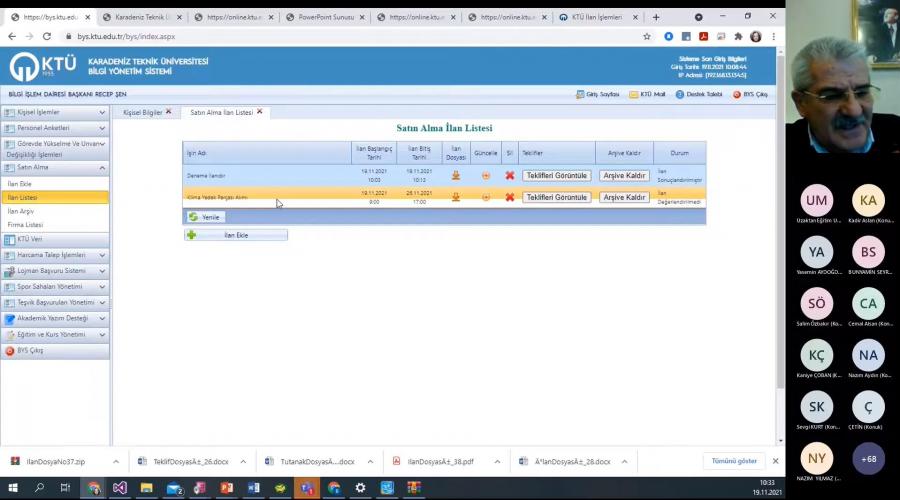The height and width of the screenshot is (500, 900).
Task: Switch to the Kişisel Bilgiler tab
Action: pyautogui.click(x=142, y=112)
